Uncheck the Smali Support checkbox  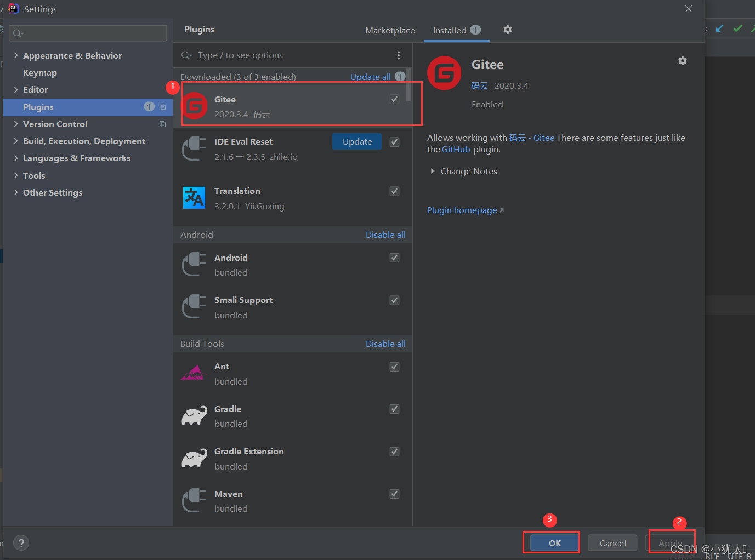[394, 300]
